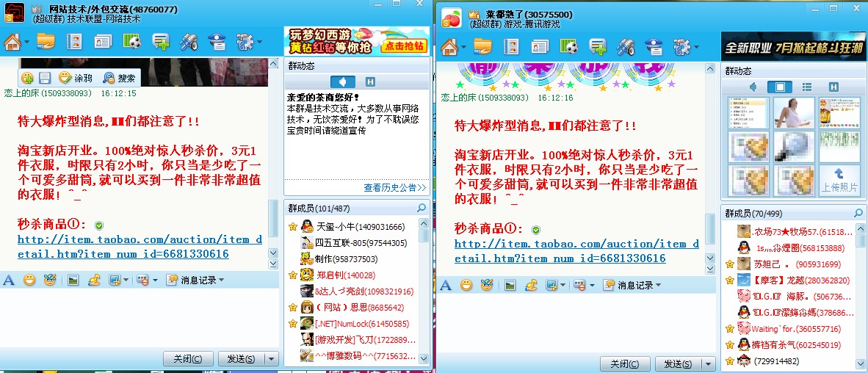Click 关闭(C) button in right window
This screenshot has height=373, width=868.
(624, 363)
